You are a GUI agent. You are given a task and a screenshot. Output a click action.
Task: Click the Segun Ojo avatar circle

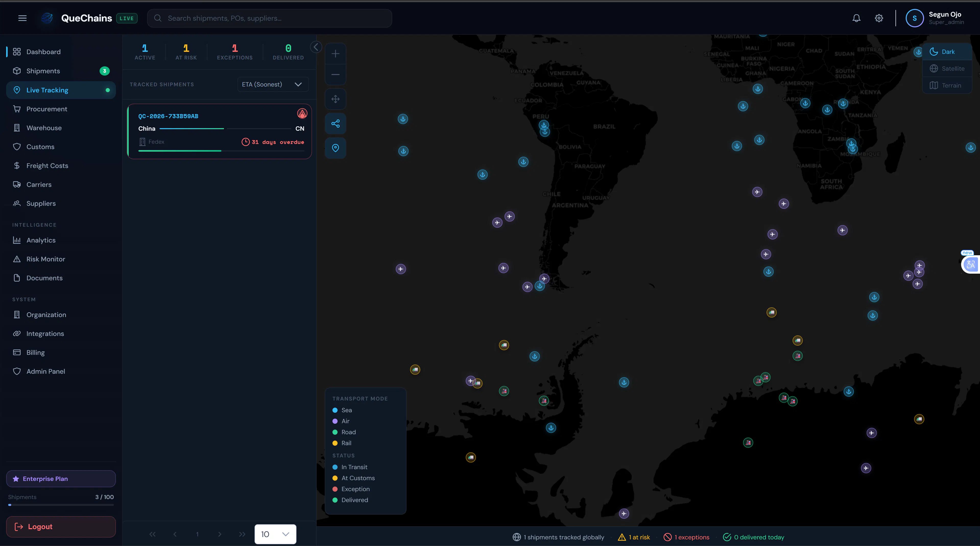915,18
